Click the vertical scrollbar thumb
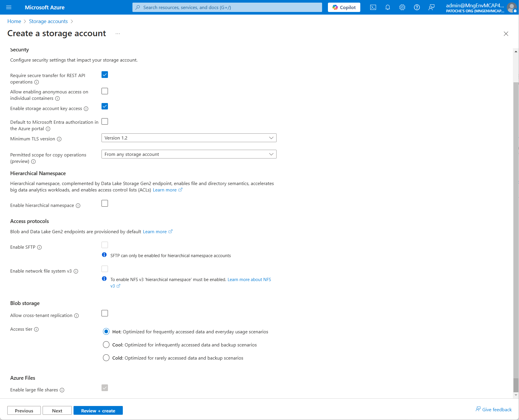Image resolution: width=519 pixels, height=420 pixels. click(516, 233)
